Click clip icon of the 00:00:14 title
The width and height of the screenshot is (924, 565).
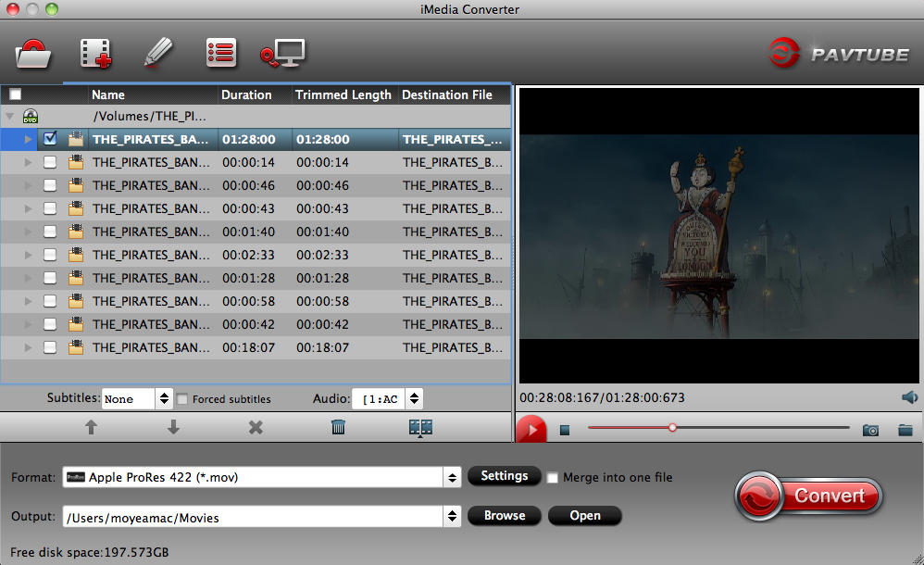(75, 162)
